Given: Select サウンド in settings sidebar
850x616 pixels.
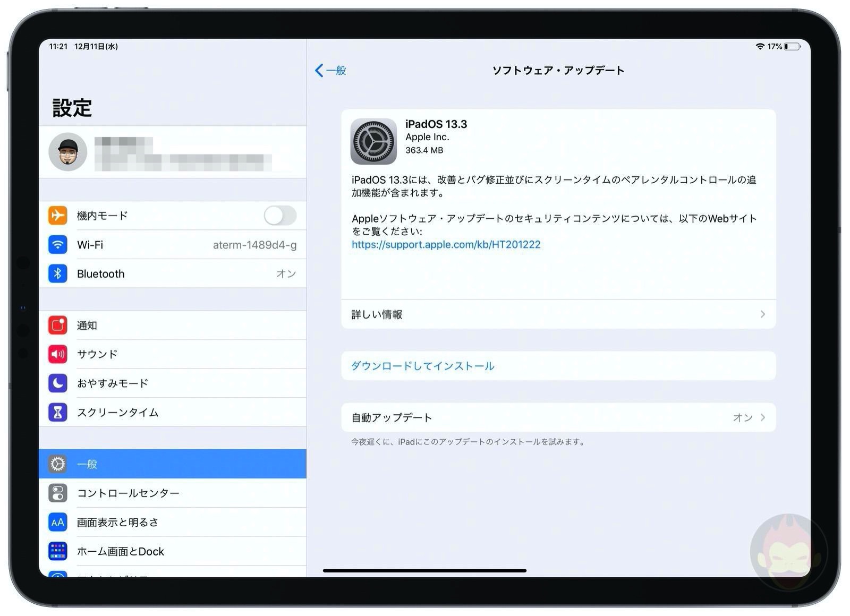Looking at the screenshot, I should (173, 354).
